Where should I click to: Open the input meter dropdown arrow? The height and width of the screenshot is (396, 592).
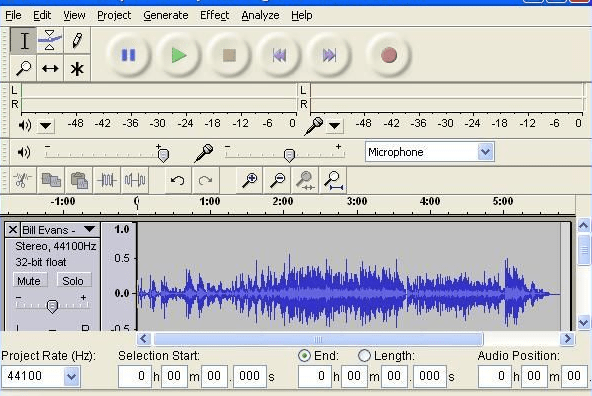click(x=335, y=126)
